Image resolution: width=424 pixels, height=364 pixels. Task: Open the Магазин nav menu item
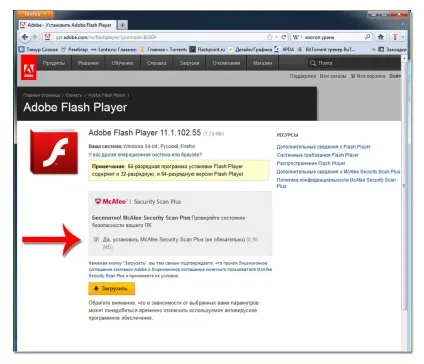[262, 63]
